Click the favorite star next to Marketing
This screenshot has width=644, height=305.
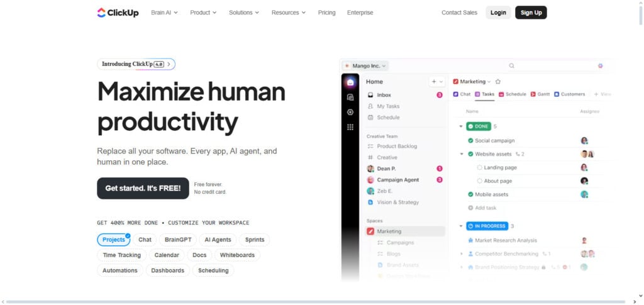[x=498, y=82]
